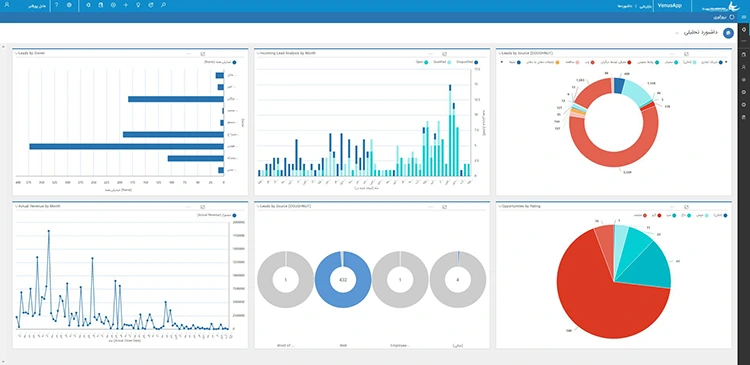Click the topmost icon in the right sidebar
Viewport: 750px width, 365px height.
tap(743, 30)
